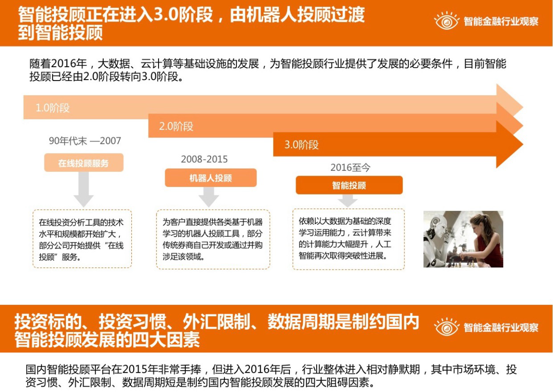The image size is (553, 392).
Task: Click the 1.0阶段 arrow bar label
Action: pyautogui.click(x=53, y=108)
